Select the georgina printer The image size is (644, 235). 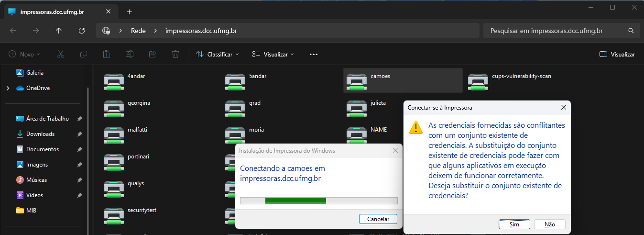click(x=113, y=108)
